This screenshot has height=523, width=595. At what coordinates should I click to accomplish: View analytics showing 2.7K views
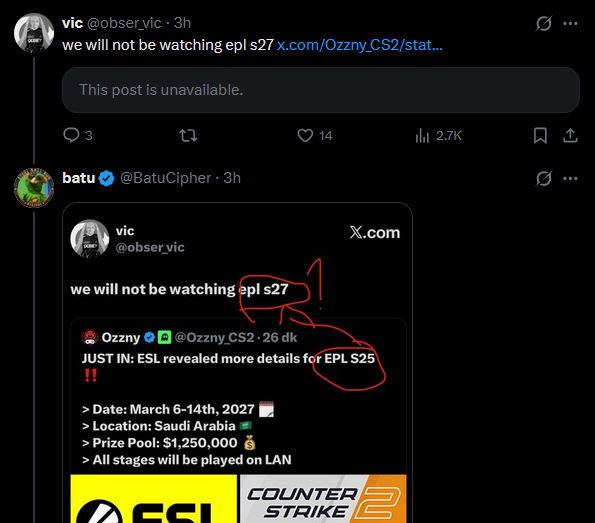tap(439, 135)
